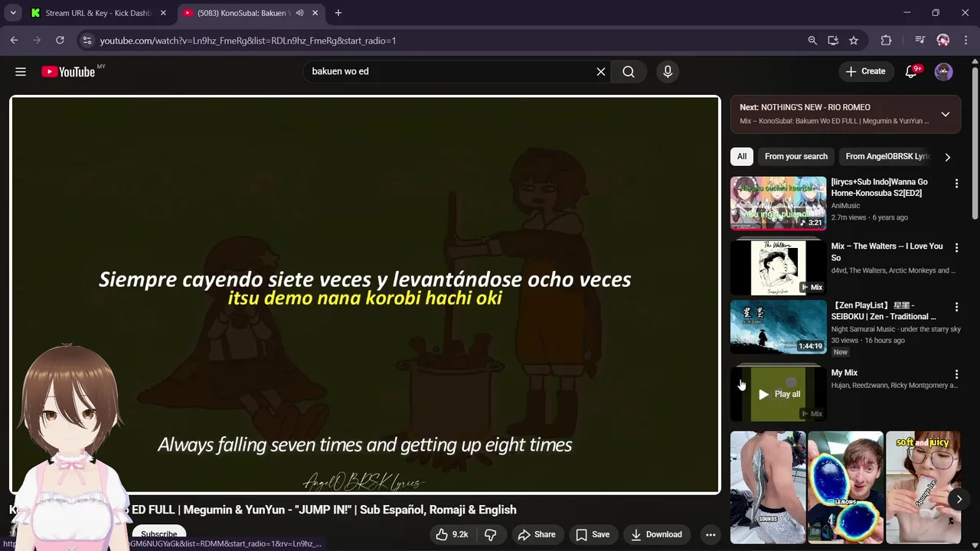The height and width of the screenshot is (551, 980).
Task: Open The Walters I Love You So mix
Action: point(778,267)
